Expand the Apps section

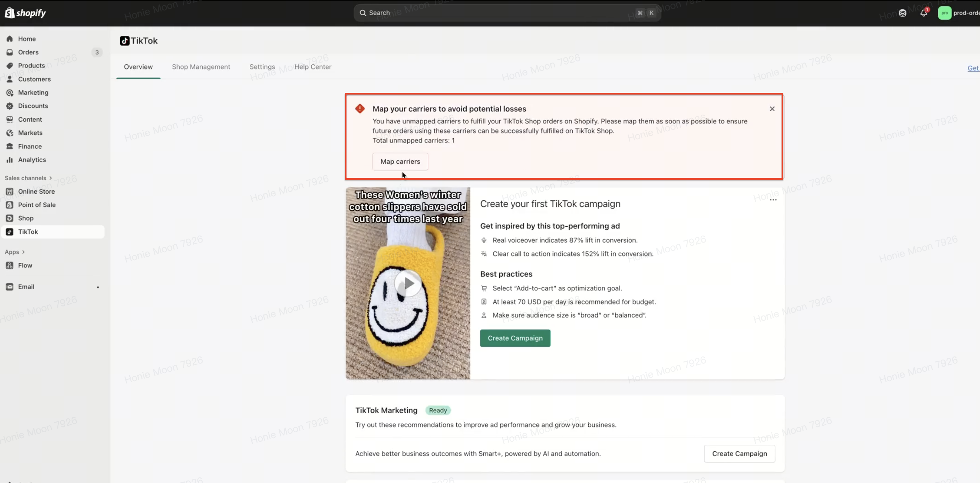tap(15, 252)
